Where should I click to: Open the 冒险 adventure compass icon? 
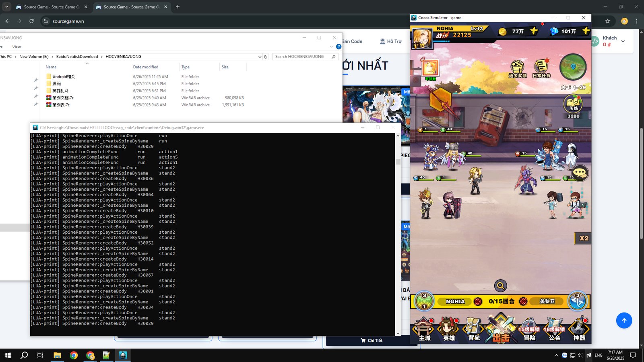tap(529, 329)
